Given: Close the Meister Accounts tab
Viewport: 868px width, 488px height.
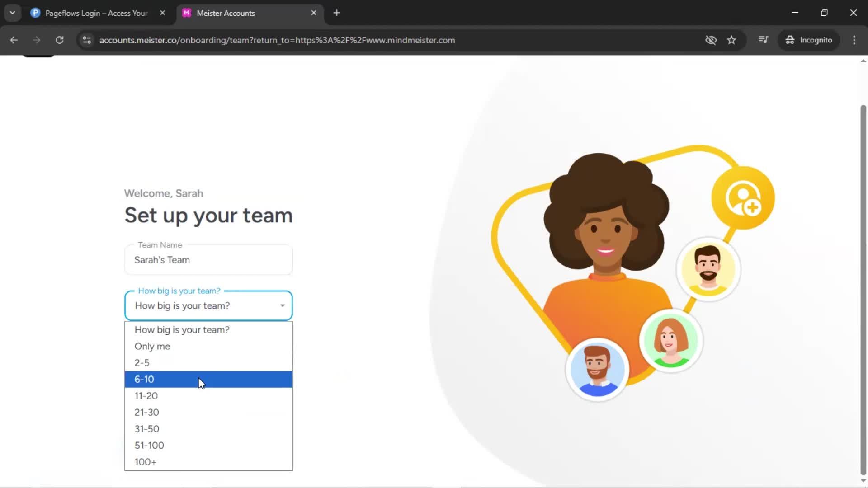Looking at the screenshot, I should [314, 13].
